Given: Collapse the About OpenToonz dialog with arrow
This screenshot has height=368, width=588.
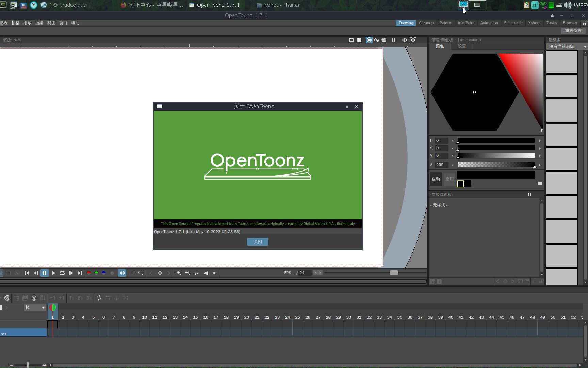Looking at the screenshot, I should coord(347,106).
